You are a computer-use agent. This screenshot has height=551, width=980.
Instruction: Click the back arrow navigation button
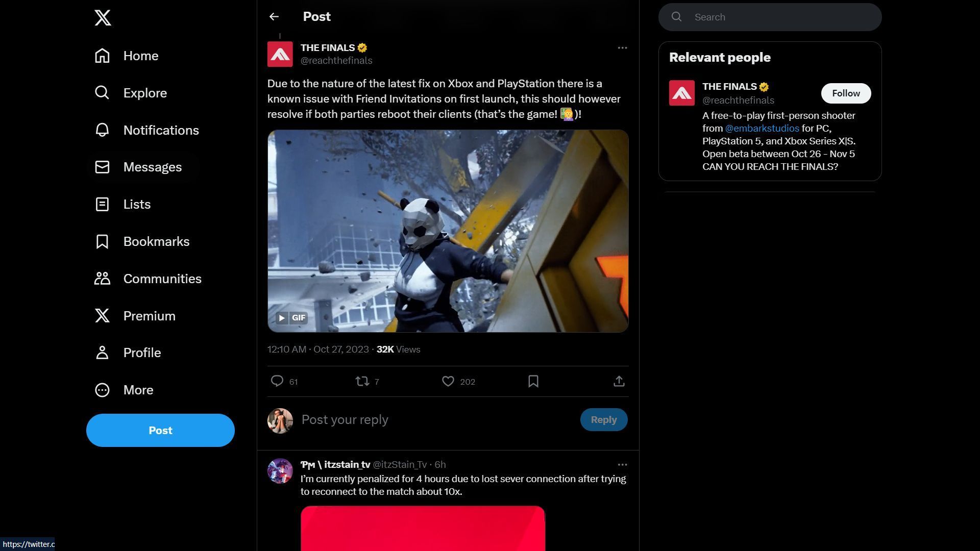[x=275, y=16]
